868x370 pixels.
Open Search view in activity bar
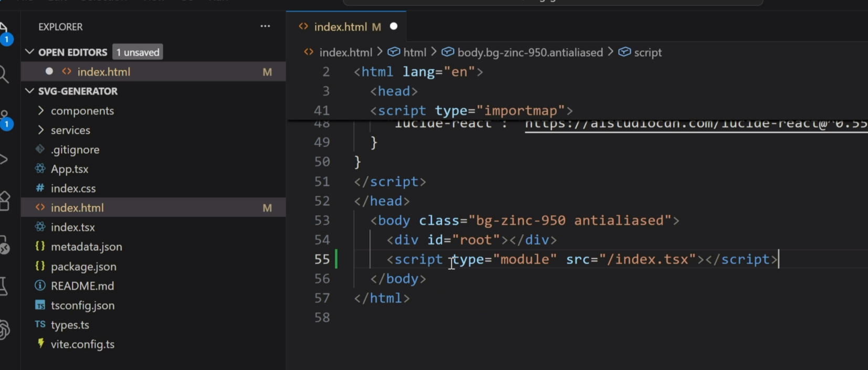[4, 75]
